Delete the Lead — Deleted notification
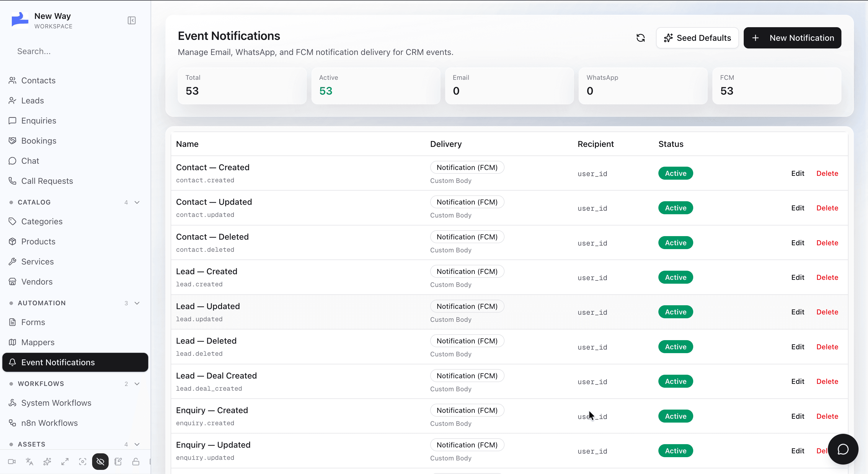The width and height of the screenshot is (868, 474). tap(827, 347)
